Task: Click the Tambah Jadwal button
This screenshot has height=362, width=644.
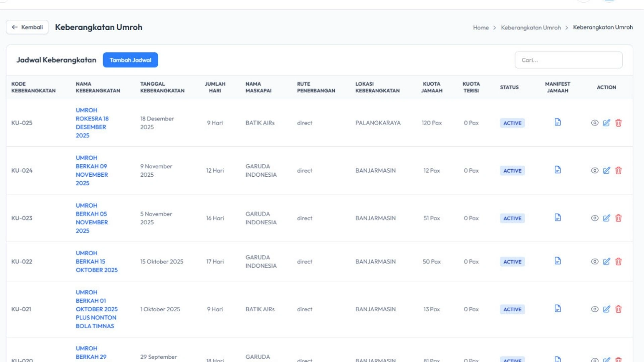Action: coord(130,60)
